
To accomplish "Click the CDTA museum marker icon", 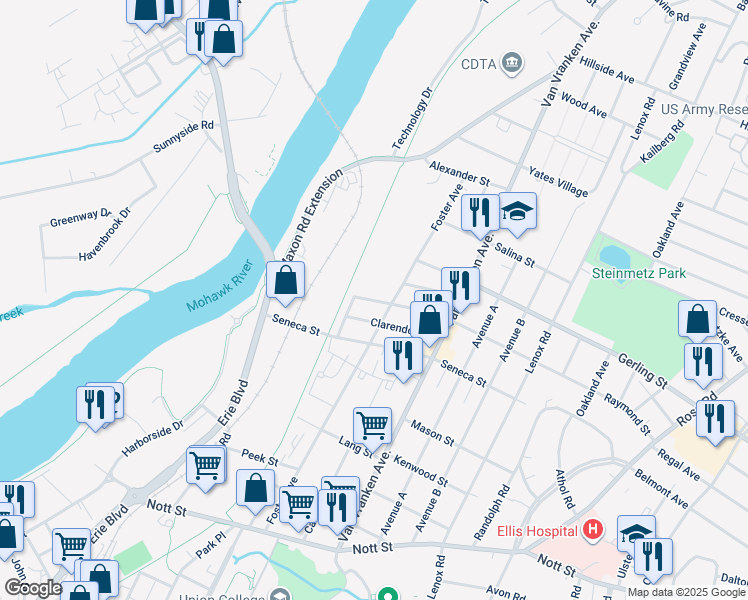I will click(512, 63).
